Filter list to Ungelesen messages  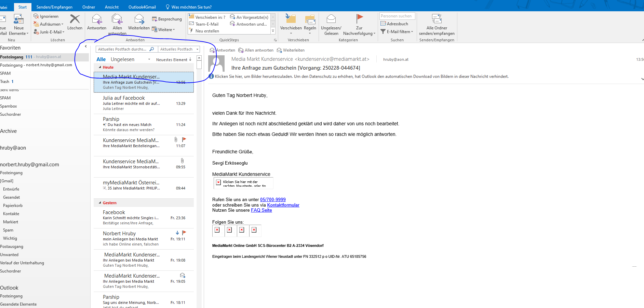point(122,59)
